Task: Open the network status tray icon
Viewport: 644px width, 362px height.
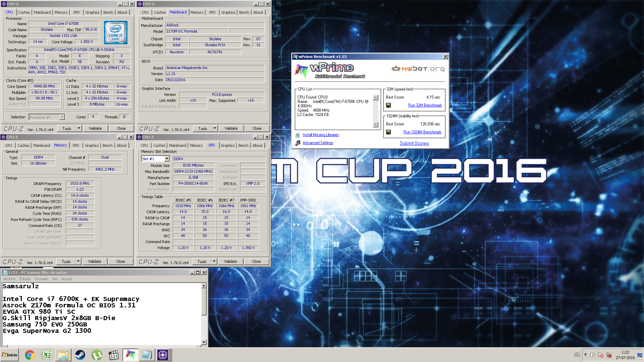Action: (609, 355)
